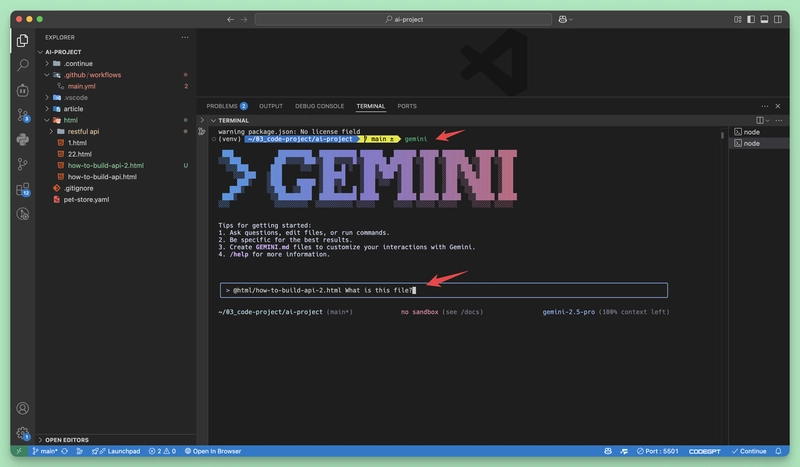The height and width of the screenshot is (467, 800).
Task: Open the Copilot menu in title bar
Action: pyautogui.click(x=565, y=19)
